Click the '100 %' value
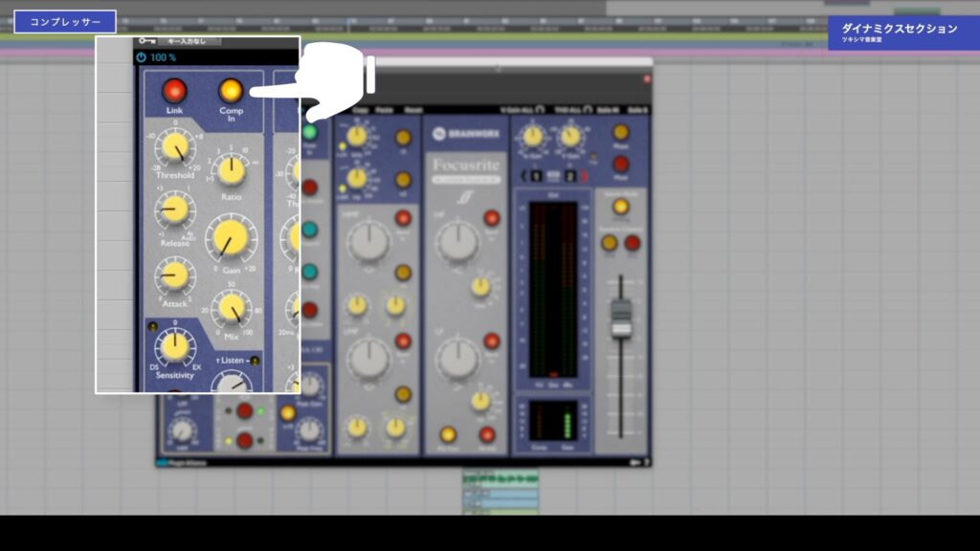 point(163,57)
